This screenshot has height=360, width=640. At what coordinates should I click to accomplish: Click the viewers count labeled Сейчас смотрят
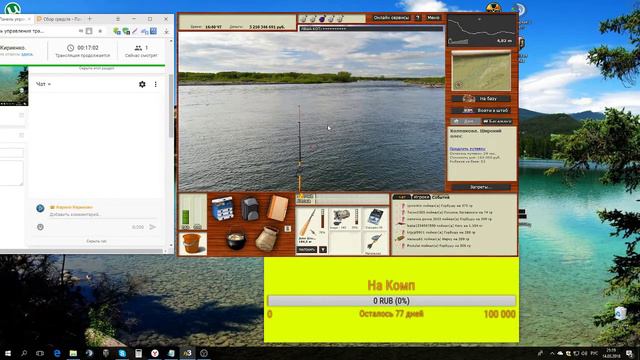coord(141,51)
